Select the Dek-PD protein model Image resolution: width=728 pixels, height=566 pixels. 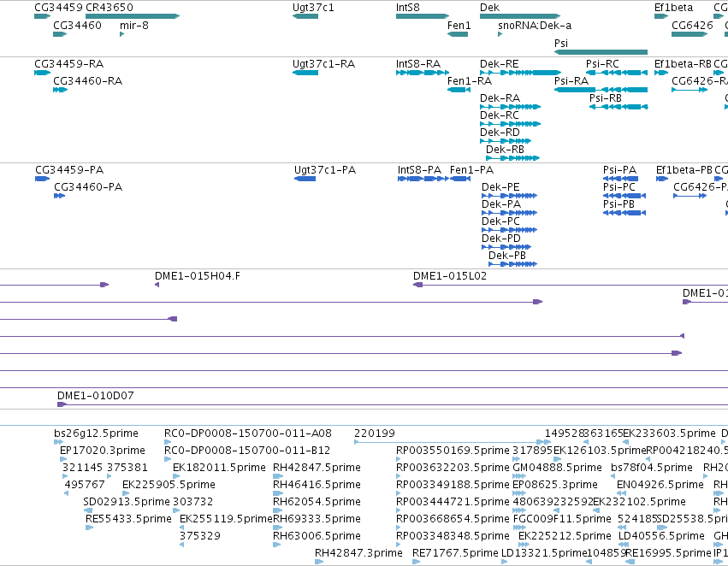506,247
